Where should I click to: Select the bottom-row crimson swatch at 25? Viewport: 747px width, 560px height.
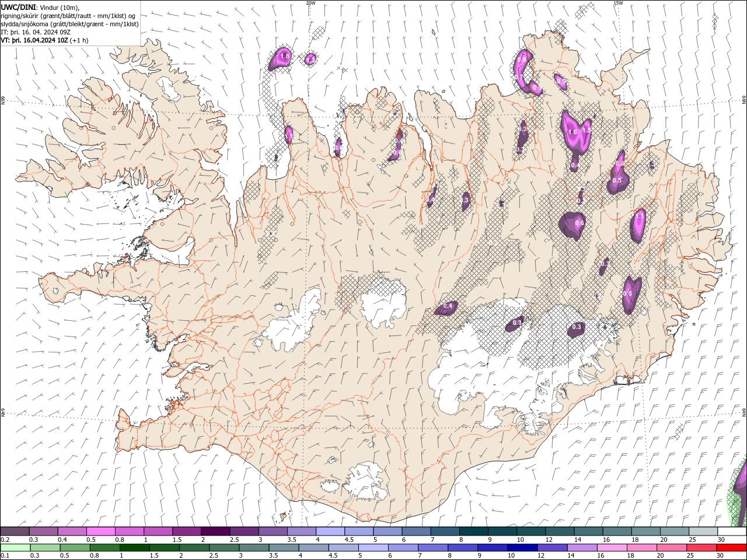[x=701, y=548]
